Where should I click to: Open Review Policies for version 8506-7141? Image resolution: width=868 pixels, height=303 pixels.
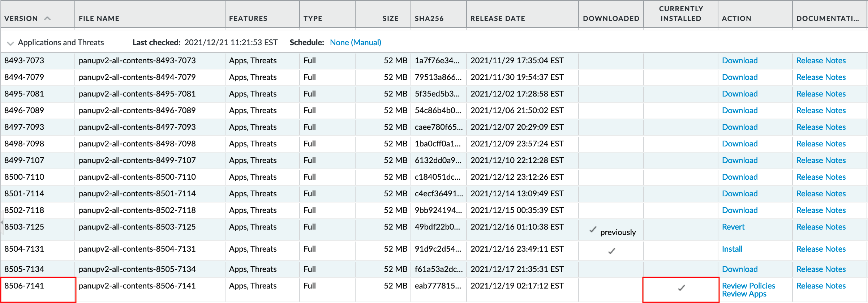click(x=748, y=286)
